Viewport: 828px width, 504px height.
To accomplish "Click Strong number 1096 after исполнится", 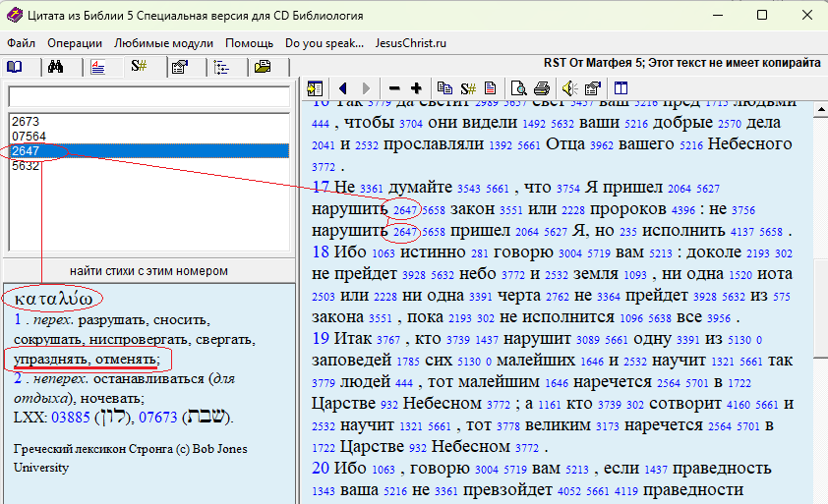I will (x=631, y=318).
